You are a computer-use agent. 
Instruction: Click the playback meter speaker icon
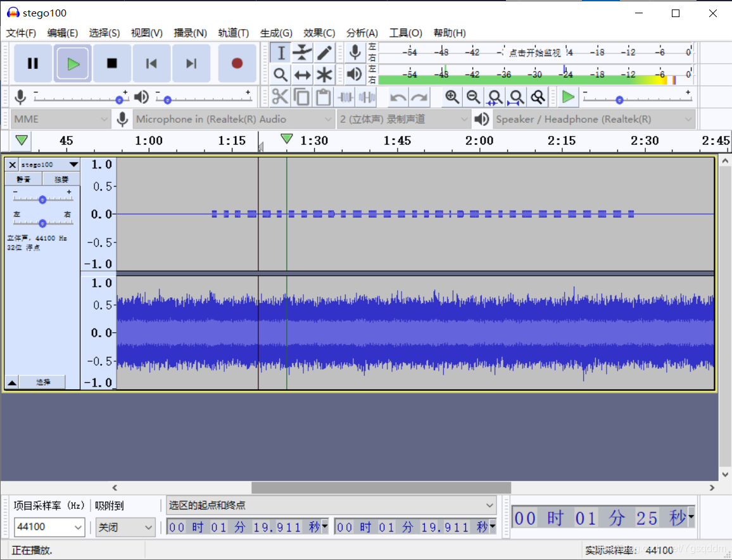pyautogui.click(x=355, y=74)
